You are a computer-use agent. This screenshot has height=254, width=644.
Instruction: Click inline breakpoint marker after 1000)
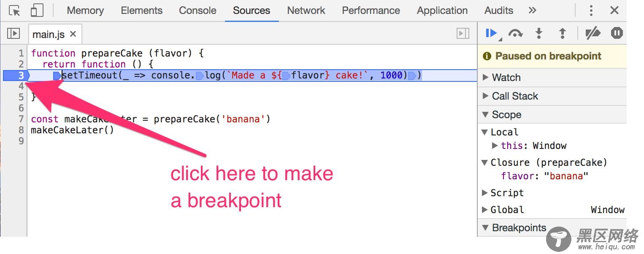[411, 76]
